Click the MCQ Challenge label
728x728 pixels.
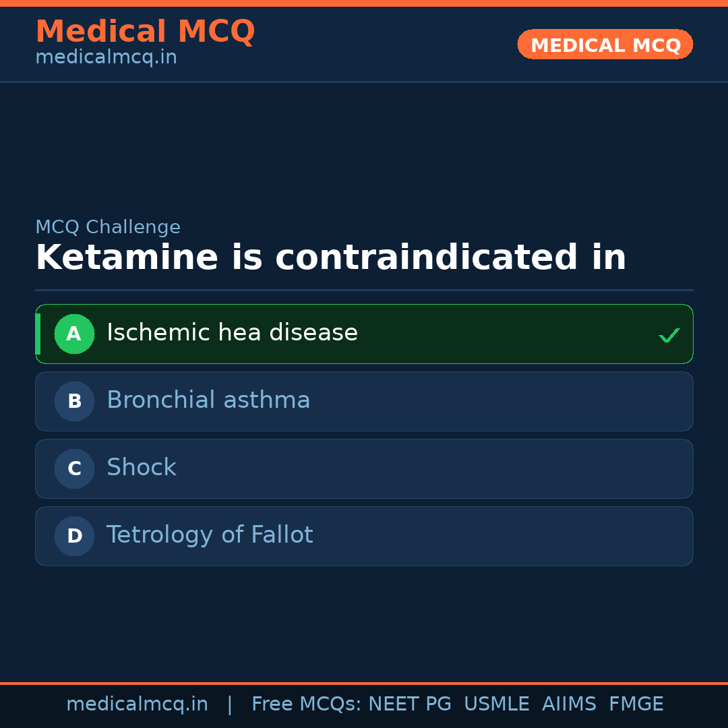[x=108, y=228]
